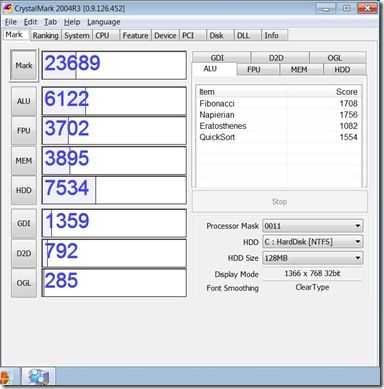
Task: Select the QuickSort score row
Action: (279, 137)
